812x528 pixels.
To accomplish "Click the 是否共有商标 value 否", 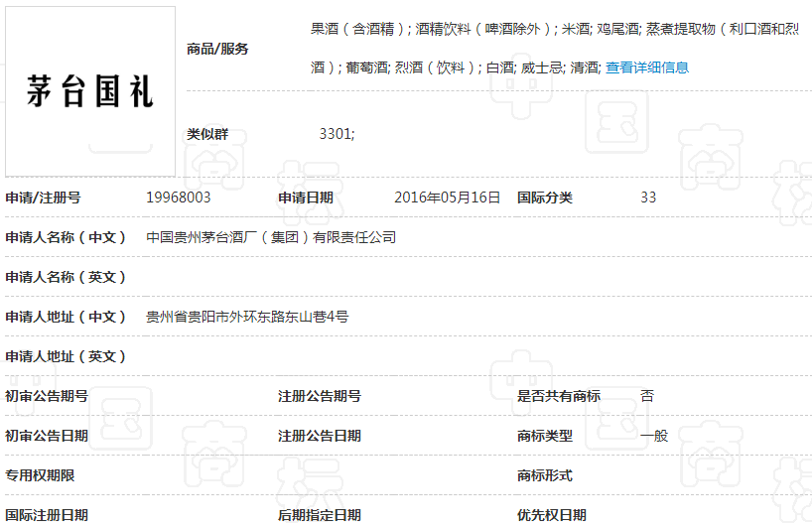I will tap(647, 396).
